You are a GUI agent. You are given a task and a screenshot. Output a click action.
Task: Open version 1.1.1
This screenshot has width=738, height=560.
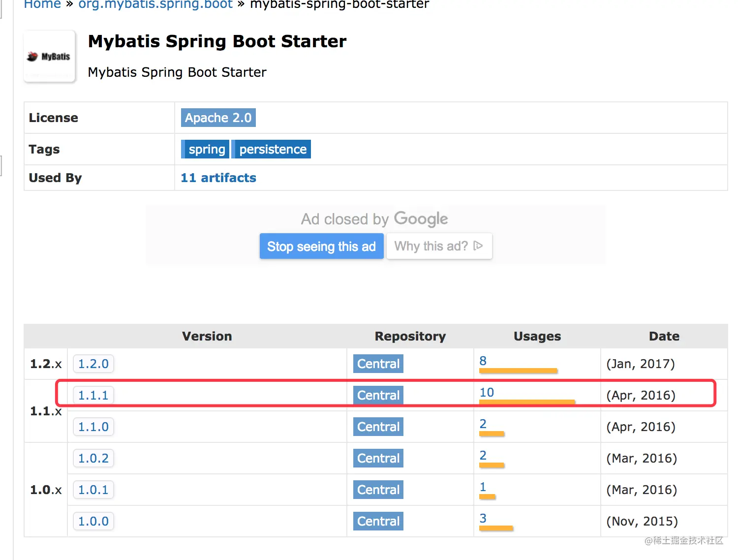[93, 395]
